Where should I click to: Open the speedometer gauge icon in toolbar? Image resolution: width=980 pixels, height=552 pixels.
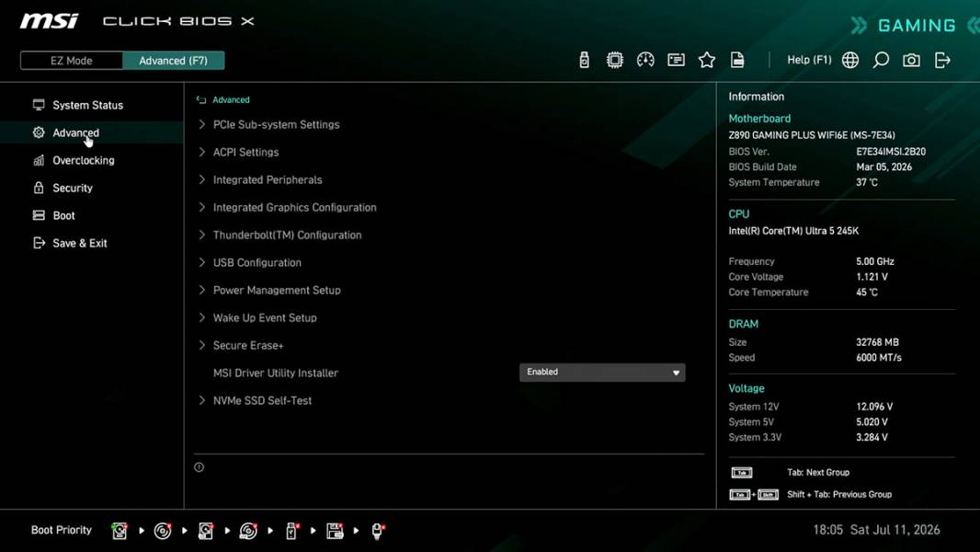point(645,60)
